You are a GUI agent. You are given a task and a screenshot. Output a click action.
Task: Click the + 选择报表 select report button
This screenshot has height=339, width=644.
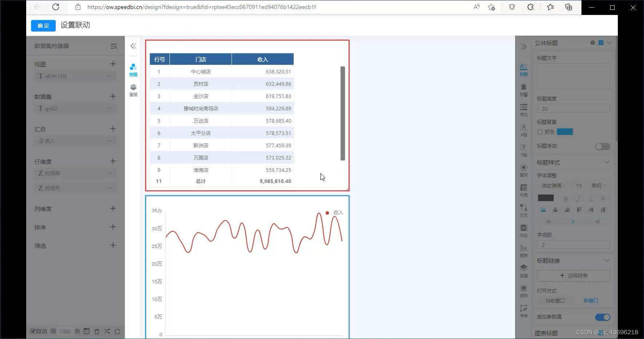pos(573,275)
